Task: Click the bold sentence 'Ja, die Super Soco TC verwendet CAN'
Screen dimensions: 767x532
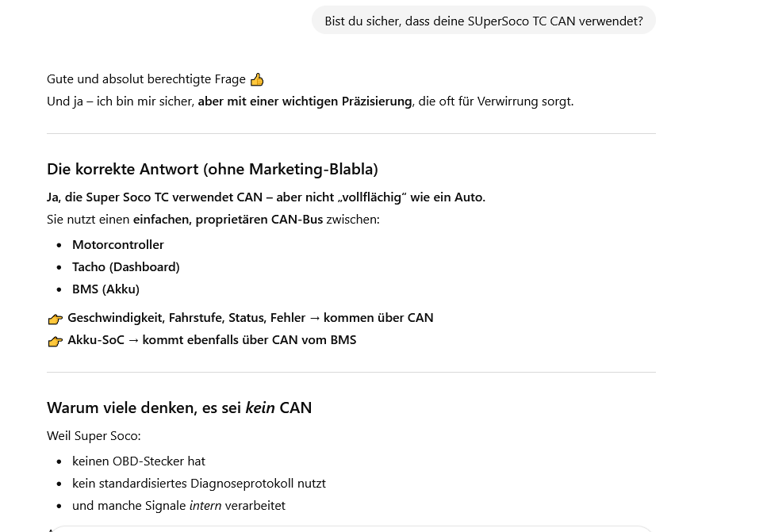Action: coord(155,197)
